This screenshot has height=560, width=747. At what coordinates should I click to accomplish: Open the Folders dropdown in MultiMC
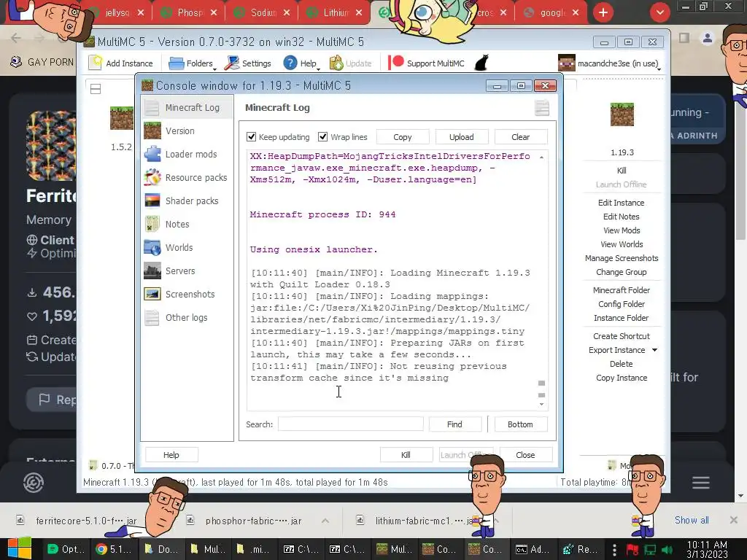tap(193, 63)
